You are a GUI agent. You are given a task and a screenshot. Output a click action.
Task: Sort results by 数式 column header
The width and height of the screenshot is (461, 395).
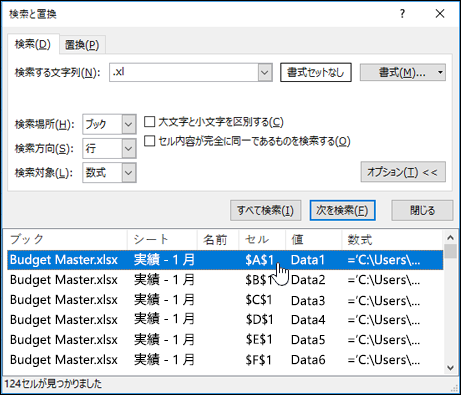[x=393, y=239]
